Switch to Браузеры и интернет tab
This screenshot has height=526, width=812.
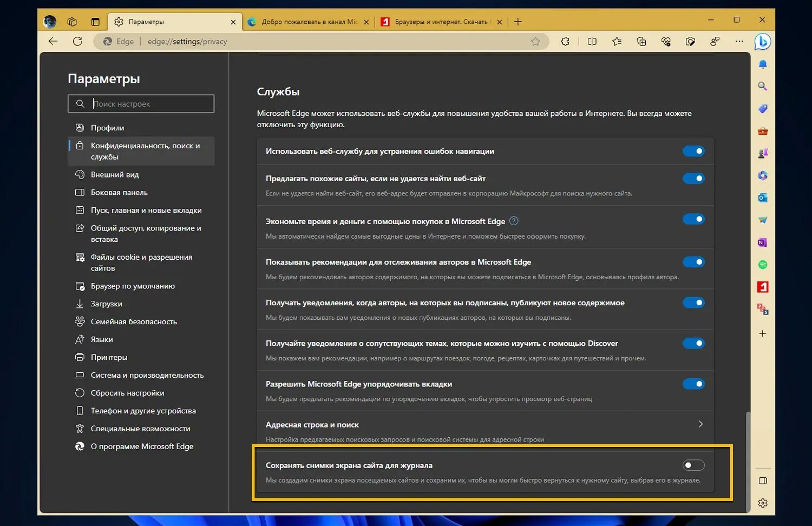(x=442, y=22)
